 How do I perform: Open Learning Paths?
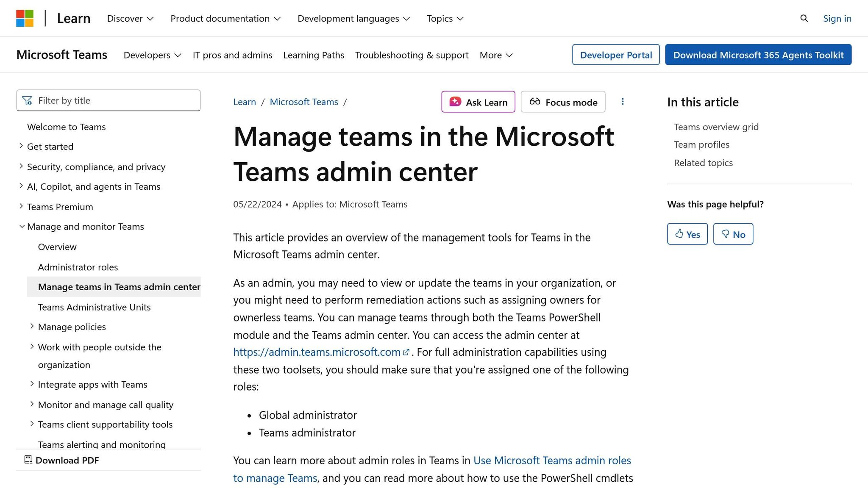click(314, 55)
